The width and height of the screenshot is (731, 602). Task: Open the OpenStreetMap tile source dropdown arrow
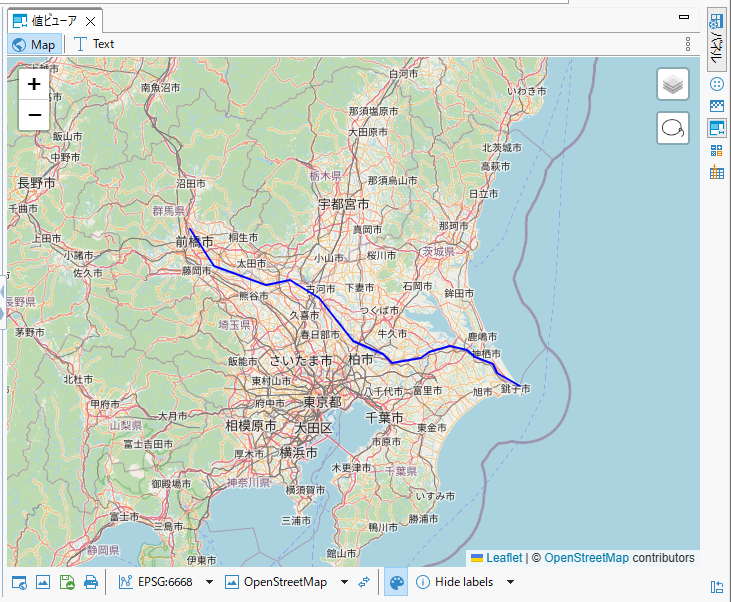coord(344,583)
